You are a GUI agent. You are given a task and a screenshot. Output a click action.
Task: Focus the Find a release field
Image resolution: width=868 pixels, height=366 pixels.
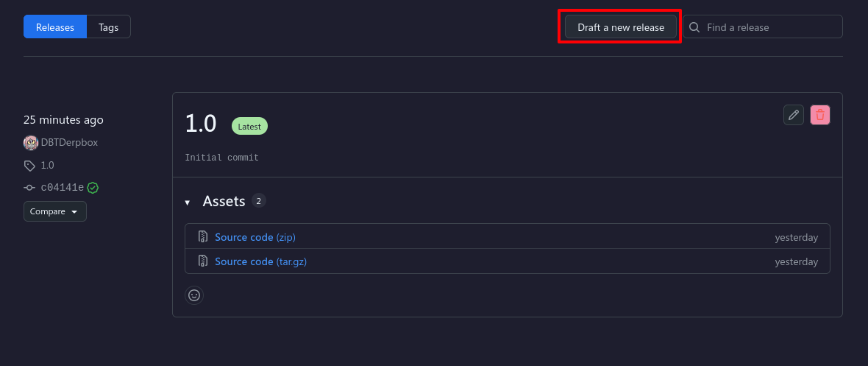[x=763, y=27]
